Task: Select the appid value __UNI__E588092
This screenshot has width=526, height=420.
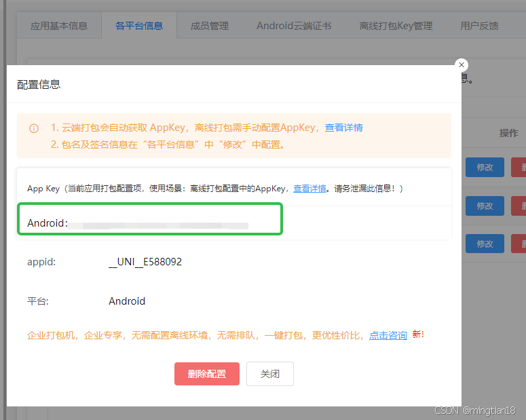Action: 145,262
